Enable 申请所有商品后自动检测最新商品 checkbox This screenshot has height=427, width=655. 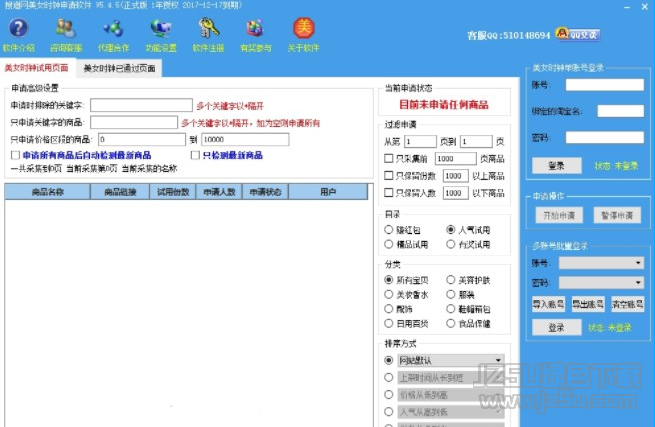[x=15, y=156]
